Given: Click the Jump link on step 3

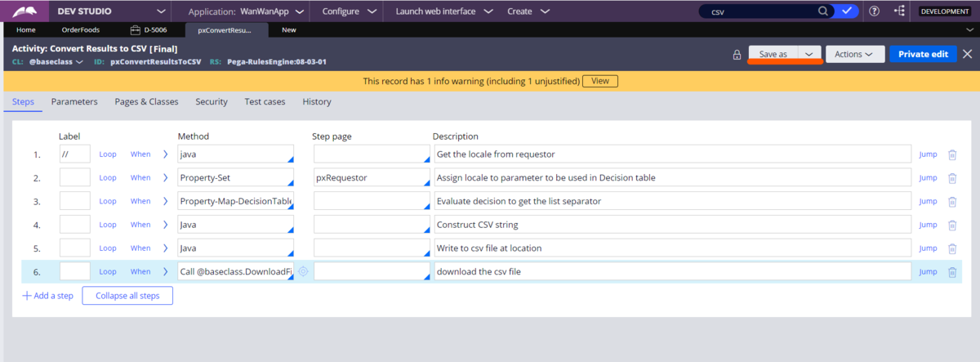Looking at the screenshot, I should 929,201.
